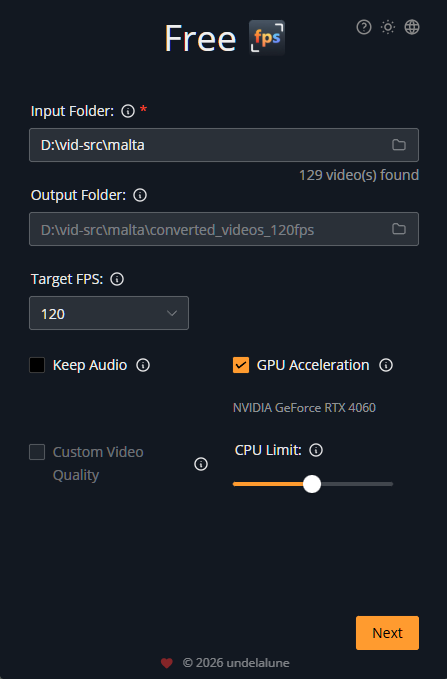This screenshot has width=447, height=679.
Task: Open the language globe icon
Action: 412,27
